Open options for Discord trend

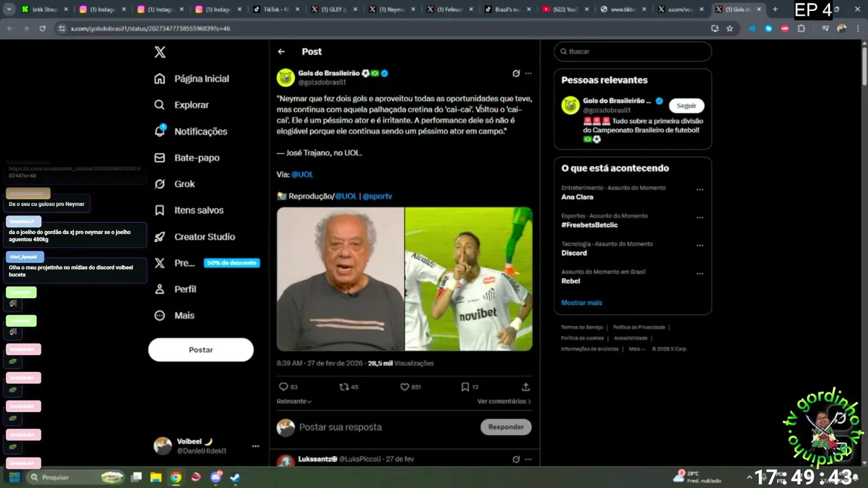(x=700, y=245)
